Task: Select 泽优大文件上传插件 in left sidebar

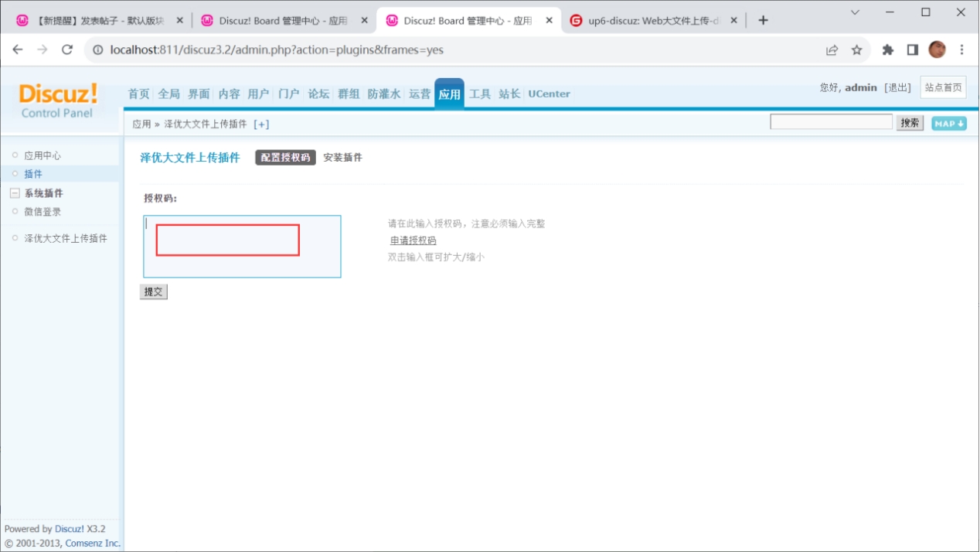Action: pyautogui.click(x=66, y=238)
